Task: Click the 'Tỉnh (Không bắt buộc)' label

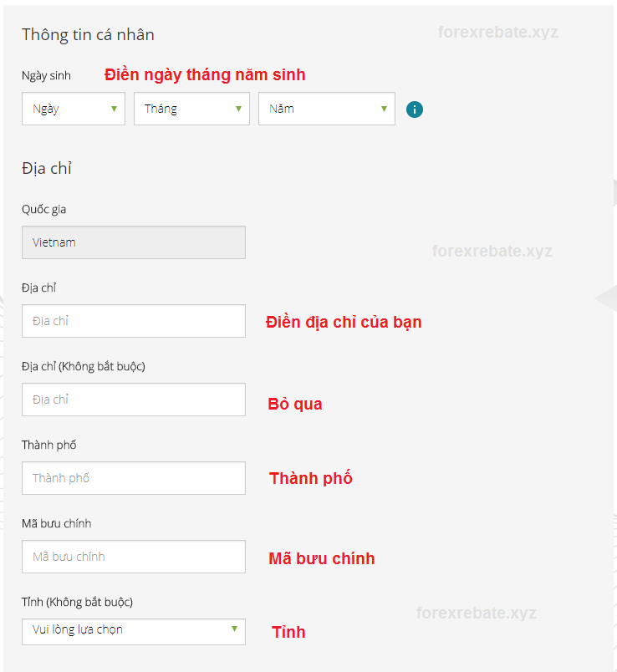Action: click(x=77, y=602)
